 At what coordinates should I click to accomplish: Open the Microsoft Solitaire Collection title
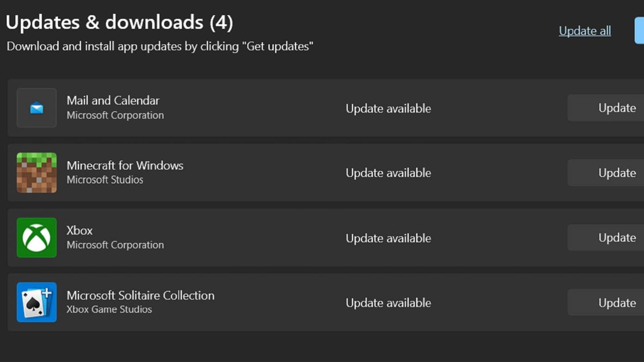(140, 295)
